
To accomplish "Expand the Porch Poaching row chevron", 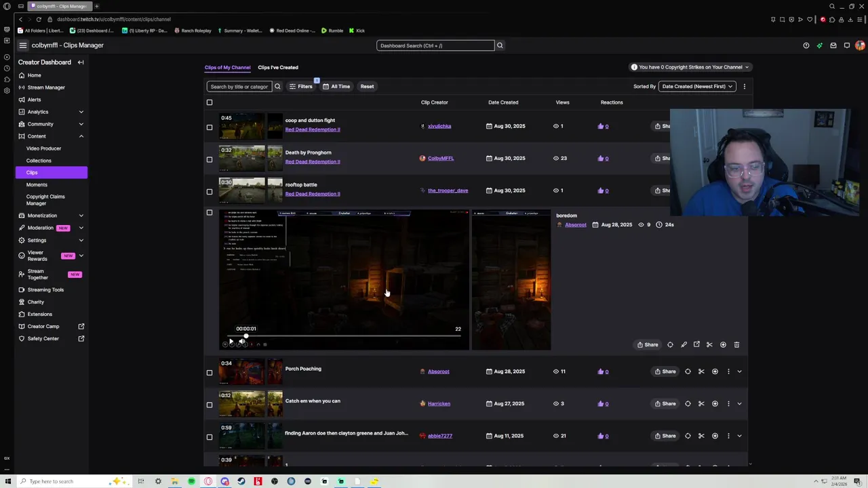I will (739, 371).
